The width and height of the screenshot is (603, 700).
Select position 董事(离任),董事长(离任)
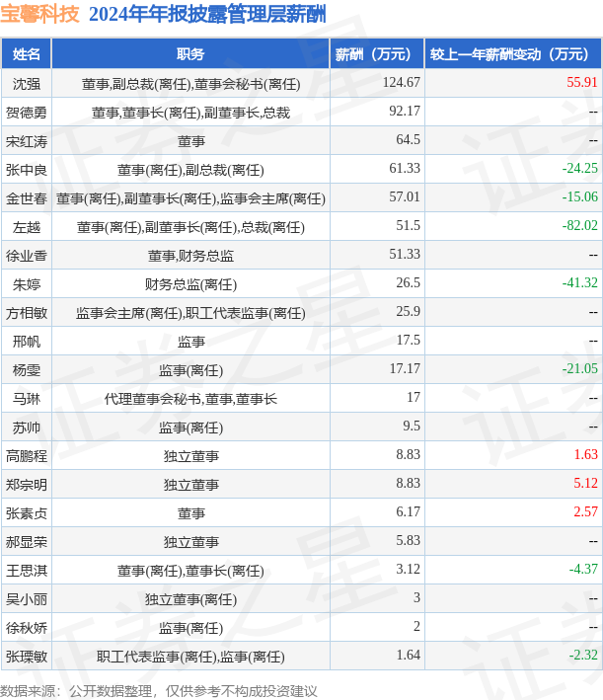tap(190, 570)
